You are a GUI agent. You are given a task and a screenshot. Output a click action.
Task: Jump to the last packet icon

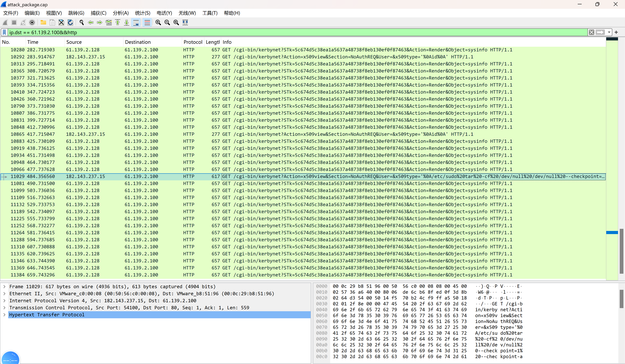(127, 22)
